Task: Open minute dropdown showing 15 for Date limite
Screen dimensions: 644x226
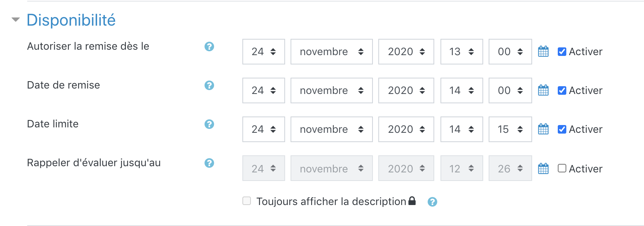Action: pos(510,129)
